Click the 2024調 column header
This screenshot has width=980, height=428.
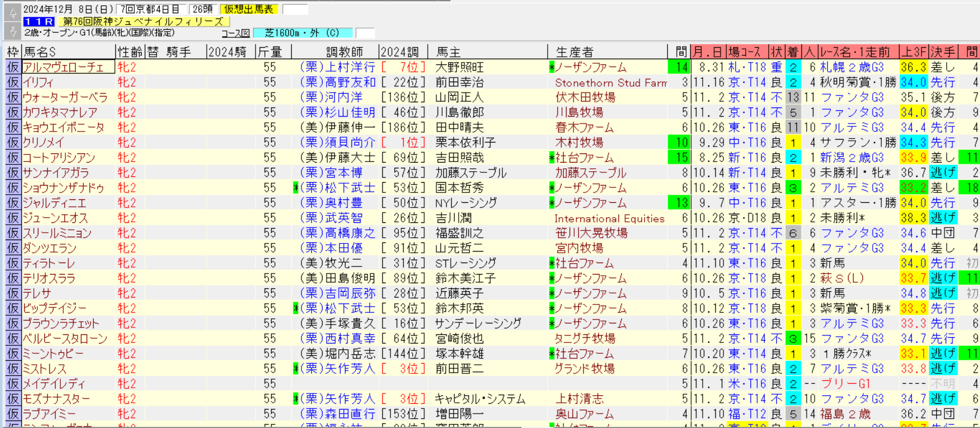point(403,52)
